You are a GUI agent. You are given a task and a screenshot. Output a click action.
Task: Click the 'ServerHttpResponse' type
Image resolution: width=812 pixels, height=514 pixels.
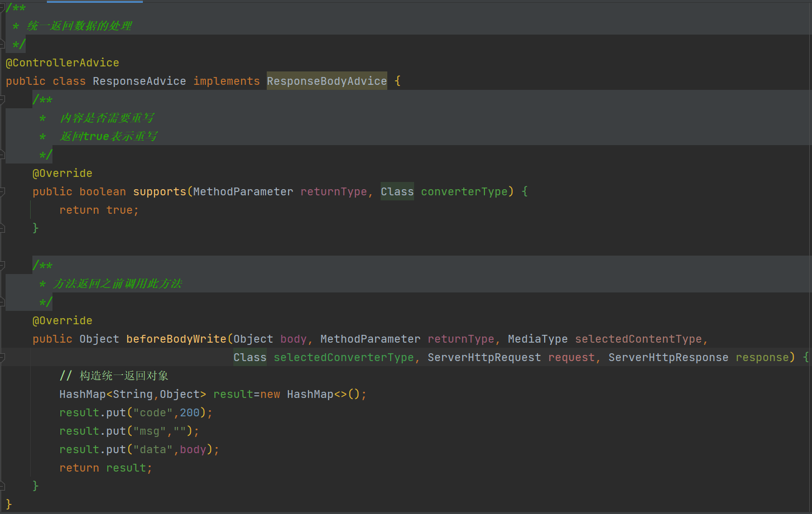pyautogui.click(x=669, y=357)
